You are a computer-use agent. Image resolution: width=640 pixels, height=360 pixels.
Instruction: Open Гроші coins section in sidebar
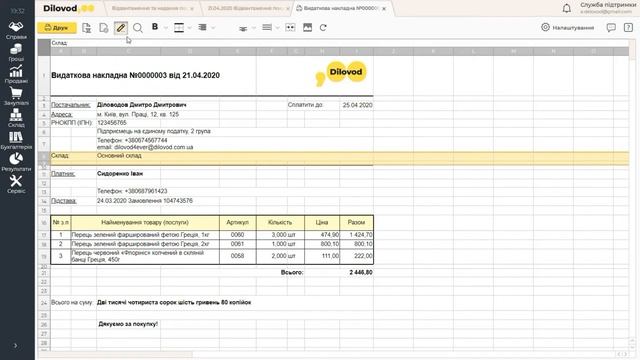[16, 52]
